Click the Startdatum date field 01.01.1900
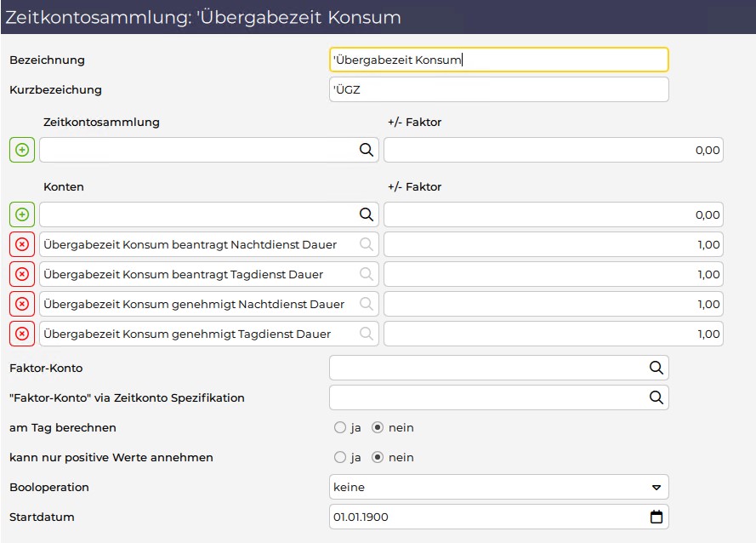 [499, 517]
